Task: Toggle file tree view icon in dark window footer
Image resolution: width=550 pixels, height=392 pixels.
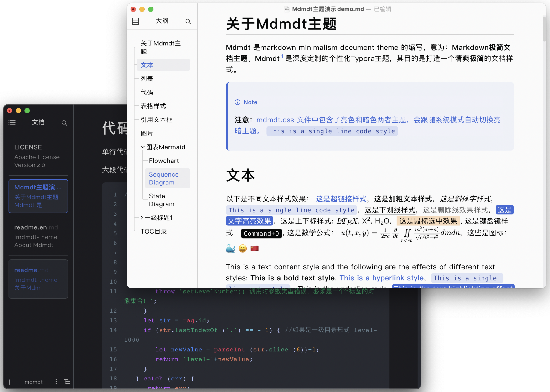Action: pos(67,381)
